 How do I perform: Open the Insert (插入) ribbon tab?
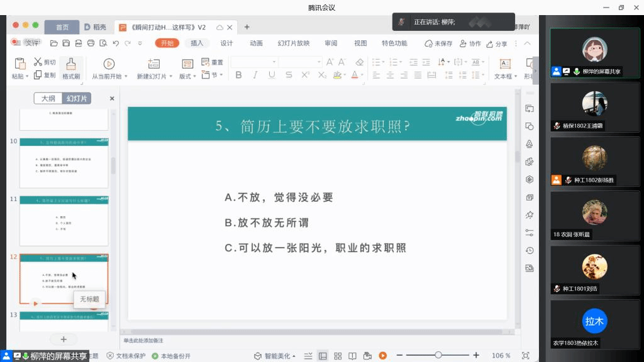click(x=197, y=43)
